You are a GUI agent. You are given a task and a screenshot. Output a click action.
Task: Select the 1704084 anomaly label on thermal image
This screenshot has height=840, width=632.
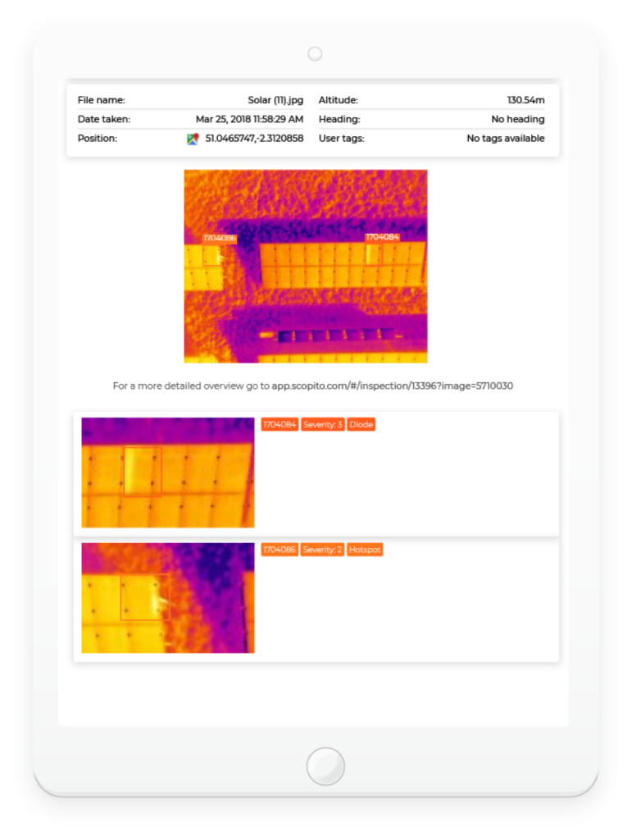[382, 237]
